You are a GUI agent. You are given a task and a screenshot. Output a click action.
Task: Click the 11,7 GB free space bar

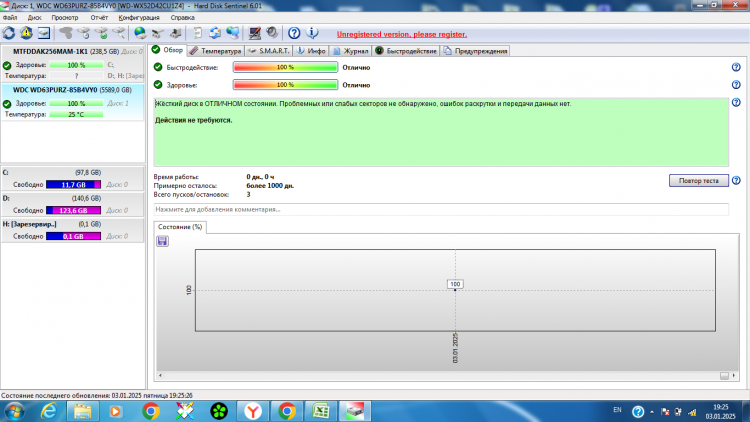[x=73, y=185]
